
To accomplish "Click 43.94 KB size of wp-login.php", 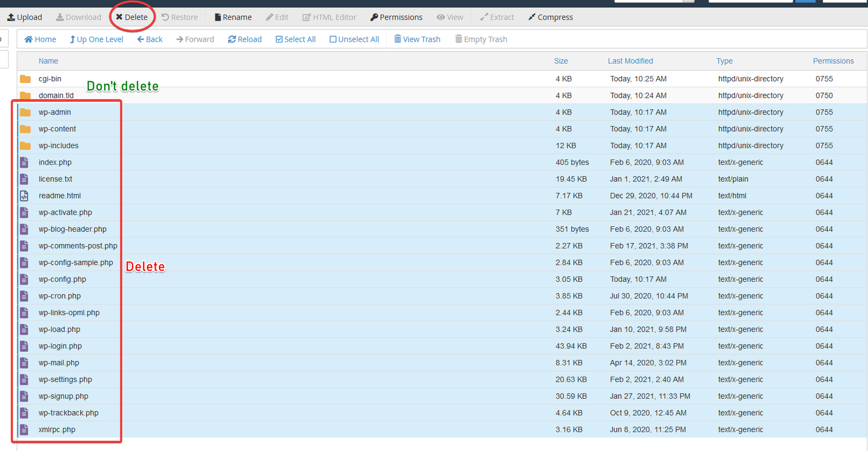I will 571,346.
